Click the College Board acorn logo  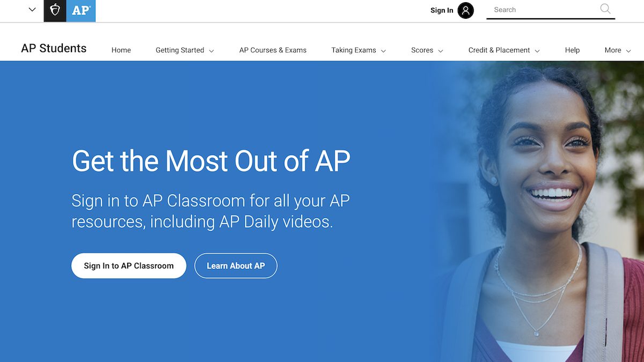54,11
